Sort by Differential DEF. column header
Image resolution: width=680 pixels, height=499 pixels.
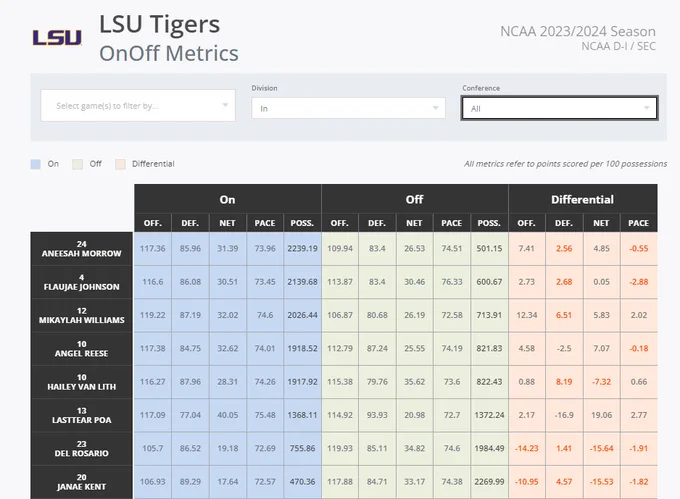coord(564,223)
